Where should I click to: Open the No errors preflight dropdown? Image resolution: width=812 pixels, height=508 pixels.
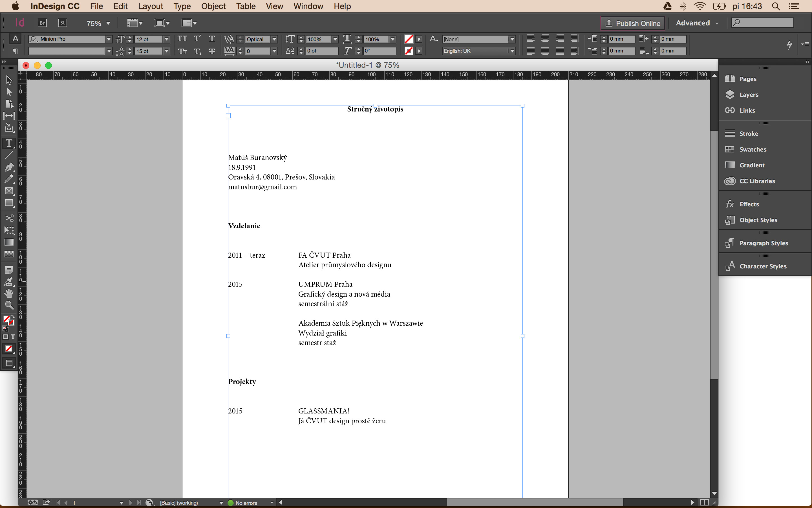click(272, 503)
